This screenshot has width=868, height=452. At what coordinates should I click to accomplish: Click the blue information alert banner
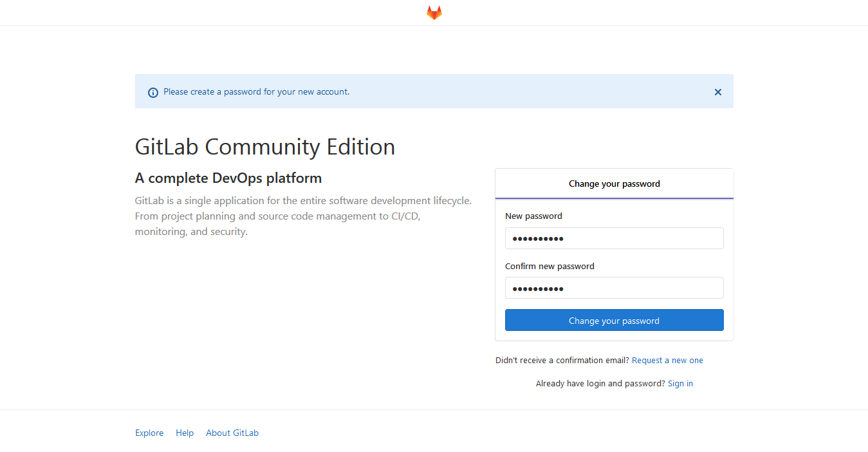coord(434,92)
